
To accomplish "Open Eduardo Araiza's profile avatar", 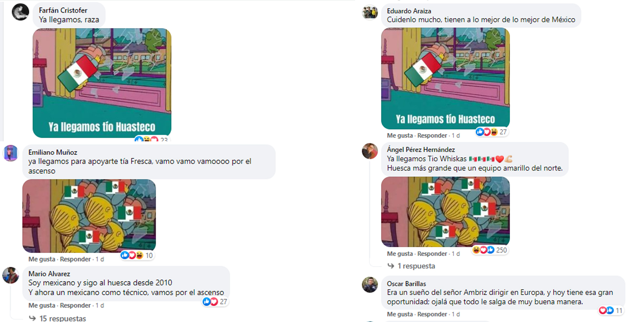I will coord(370,13).
